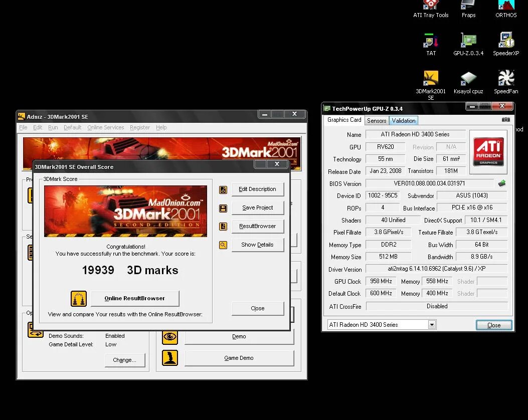Click the Game Demo joystick icon

click(169, 358)
